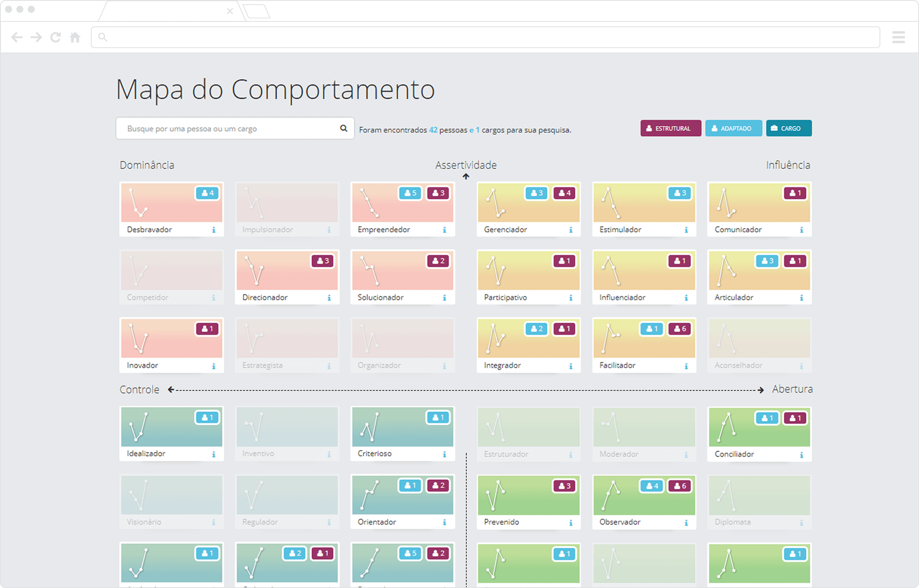The height and width of the screenshot is (588, 919).
Task: Click the Inventivo label text
Action: coord(258,454)
